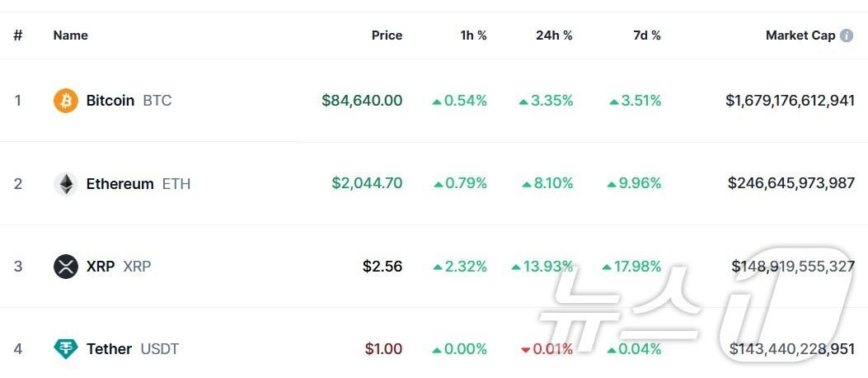Image resolution: width=868 pixels, height=378 pixels.
Task: Click the Market Cap info icon
Action: tap(846, 35)
